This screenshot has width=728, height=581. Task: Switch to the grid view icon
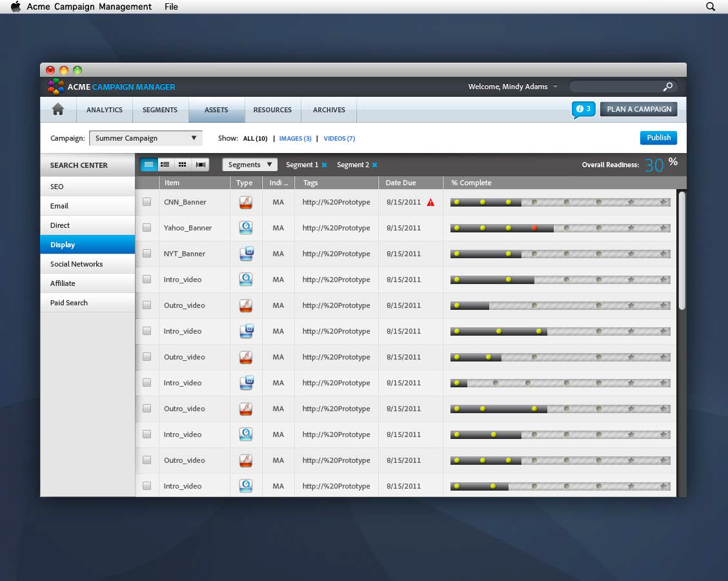click(183, 165)
